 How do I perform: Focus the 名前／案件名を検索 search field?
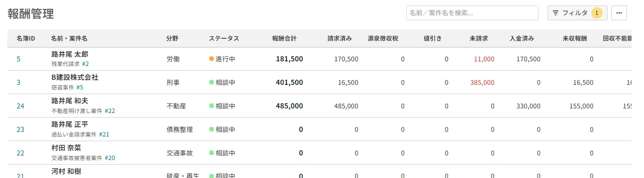472,13
